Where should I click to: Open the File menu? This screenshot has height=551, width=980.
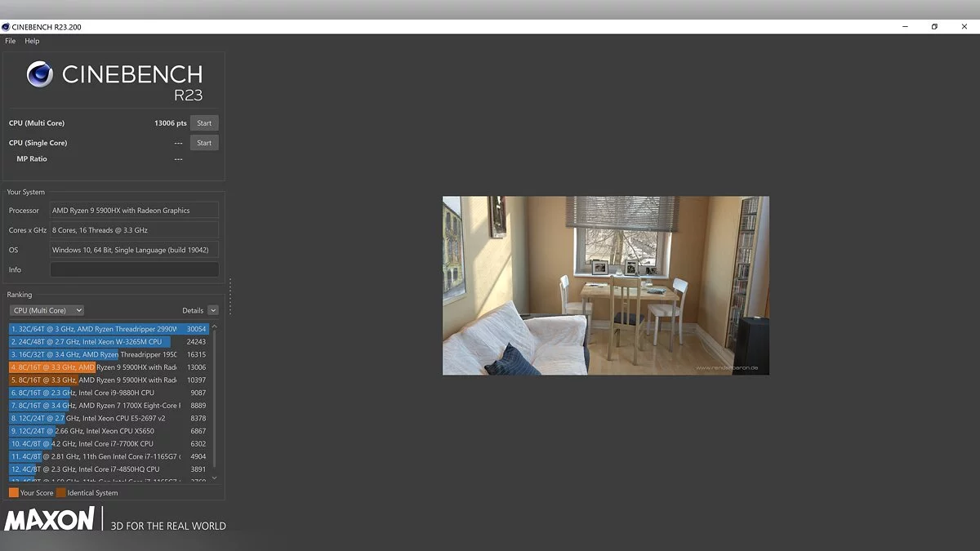10,41
